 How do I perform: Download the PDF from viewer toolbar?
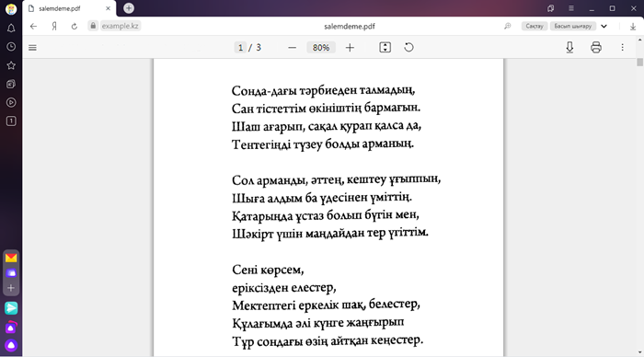[x=569, y=48]
